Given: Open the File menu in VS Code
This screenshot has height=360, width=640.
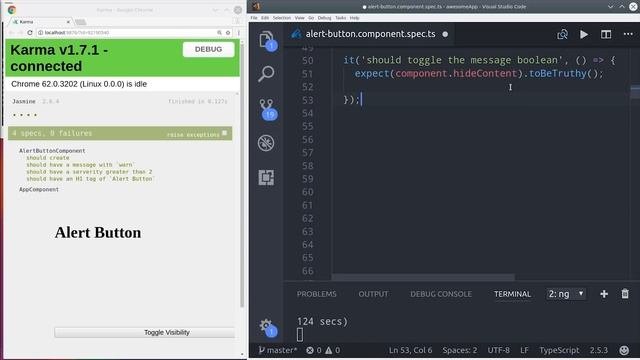Looking at the screenshot, I should click(254, 18).
